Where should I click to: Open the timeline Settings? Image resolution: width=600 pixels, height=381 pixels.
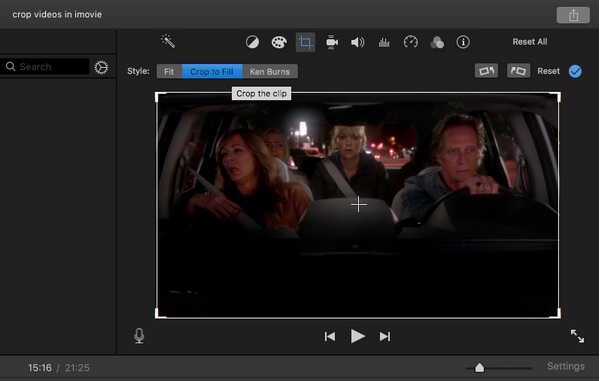tap(566, 366)
